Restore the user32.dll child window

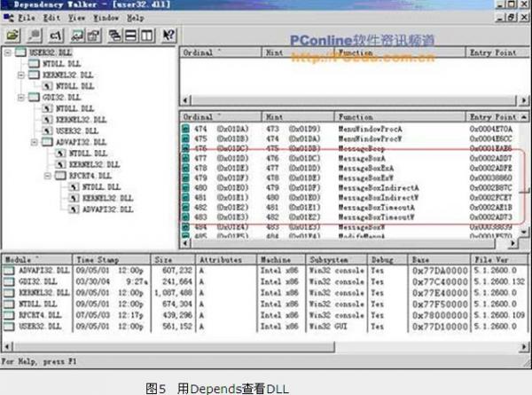click(x=512, y=17)
